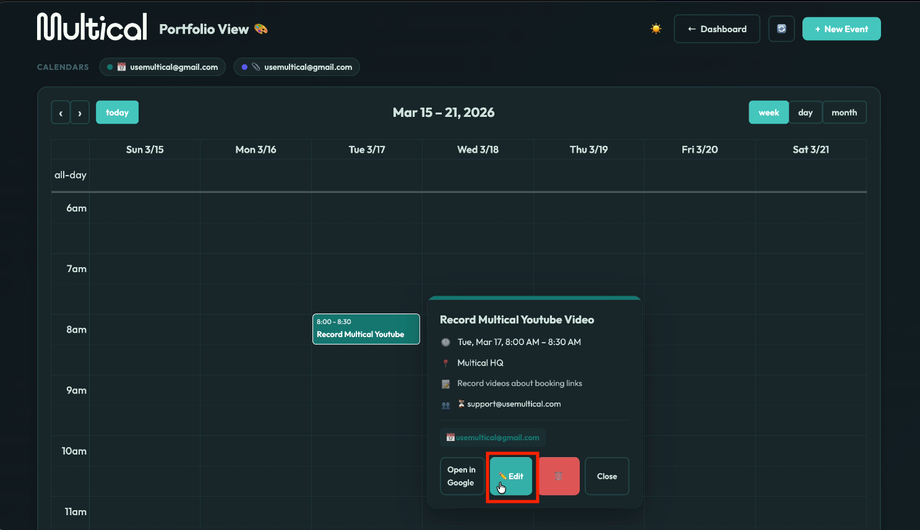Click the event title in popup

pyautogui.click(x=517, y=320)
